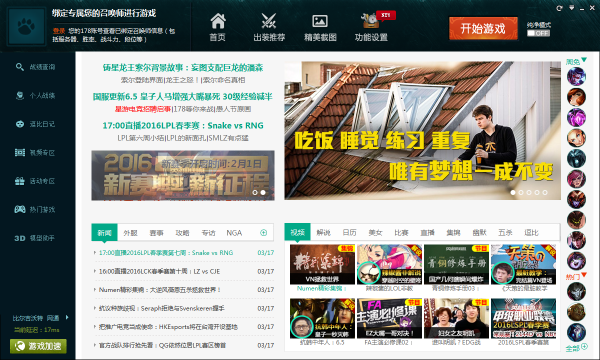
Task: Switch to the 集锦 tab
Action: [x=453, y=232]
